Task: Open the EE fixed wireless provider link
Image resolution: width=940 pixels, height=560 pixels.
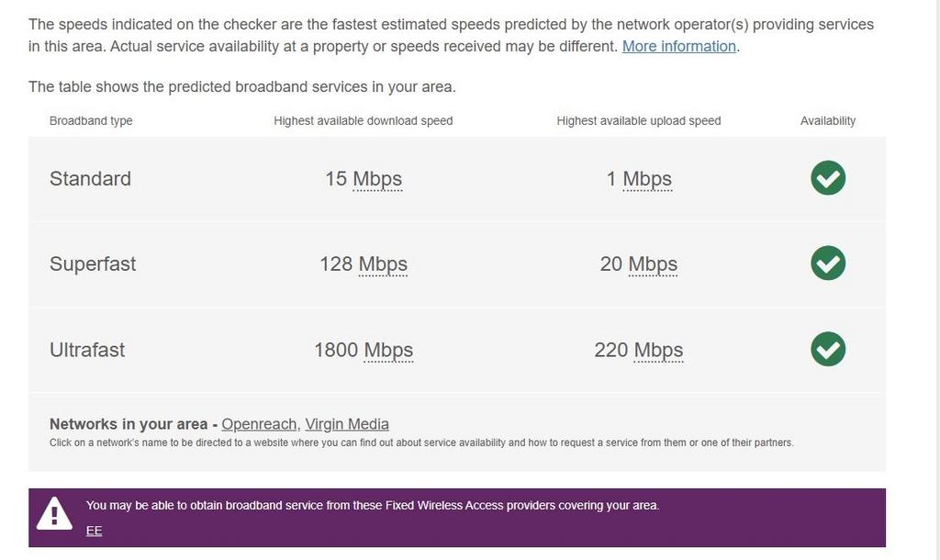Action: pyautogui.click(x=95, y=531)
